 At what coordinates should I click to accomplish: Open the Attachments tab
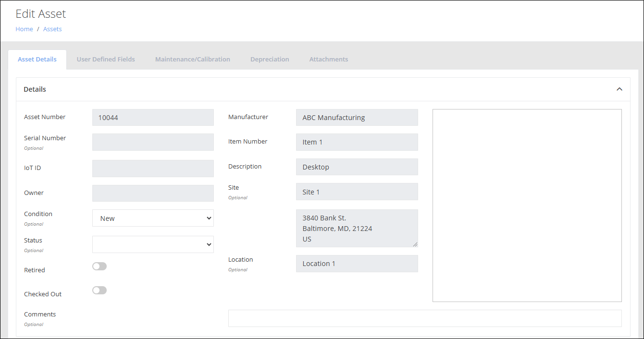[x=329, y=60]
